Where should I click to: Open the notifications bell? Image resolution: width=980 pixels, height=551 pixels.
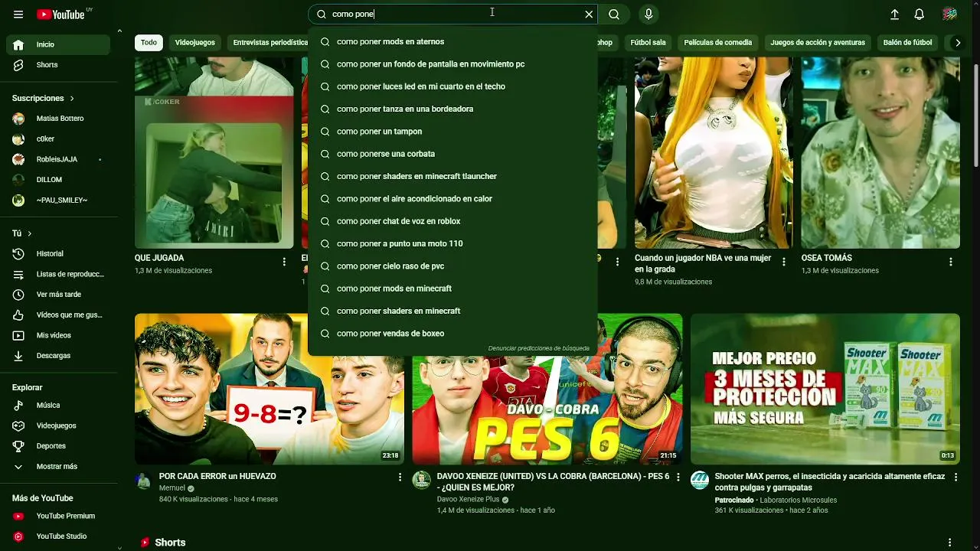920,15
